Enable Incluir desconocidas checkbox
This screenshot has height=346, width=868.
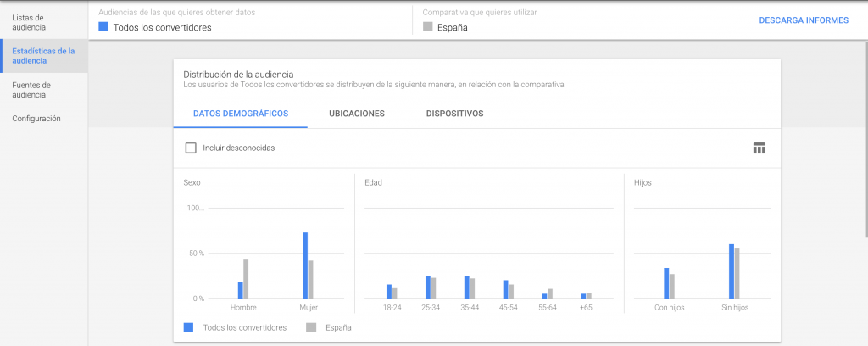click(x=191, y=148)
